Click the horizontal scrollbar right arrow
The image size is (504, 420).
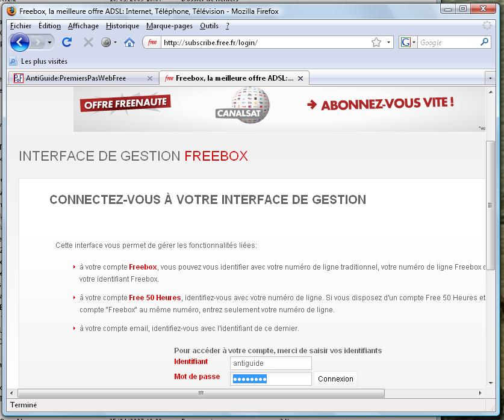480,393
